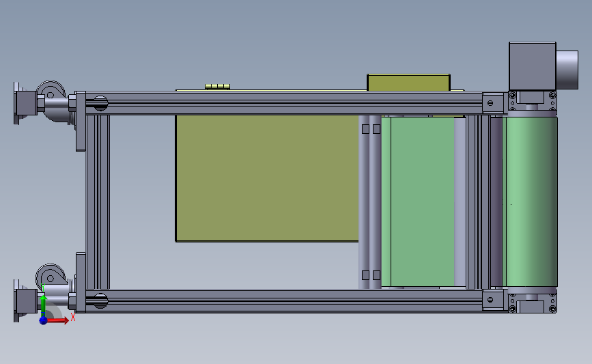Screen dimensions: 592x364
Task: Select the large green drive roller
Action: point(532,201)
